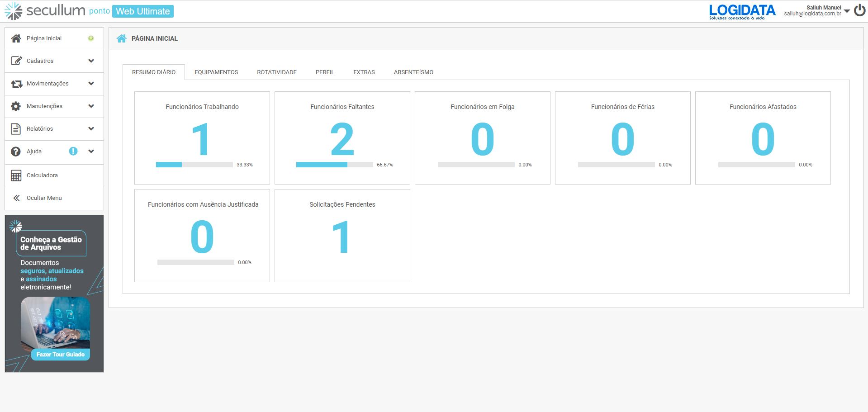The width and height of the screenshot is (868, 412).
Task: Expand the Relatórios menu chevron
Action: pos(91,129)
